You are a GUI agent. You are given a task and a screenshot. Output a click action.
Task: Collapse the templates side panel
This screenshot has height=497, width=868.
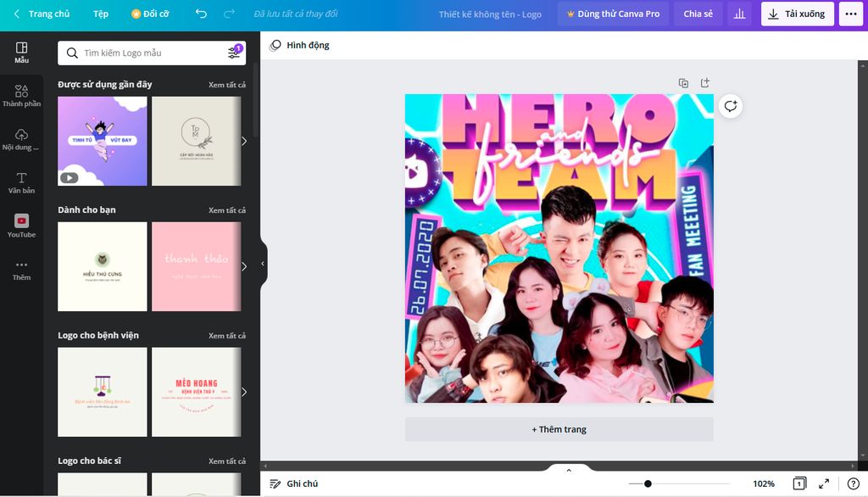click(x=263, y=264)
